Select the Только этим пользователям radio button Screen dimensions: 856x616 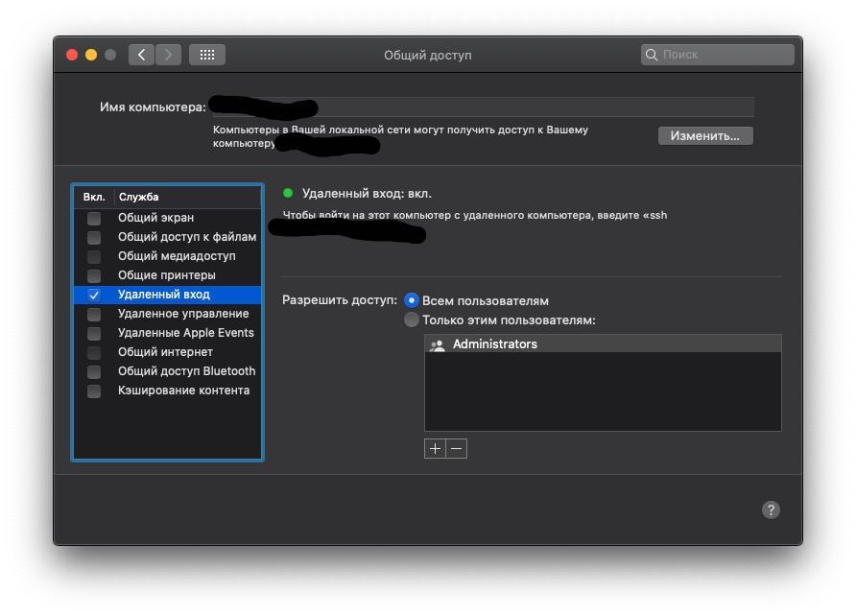[x=411, y=320]
